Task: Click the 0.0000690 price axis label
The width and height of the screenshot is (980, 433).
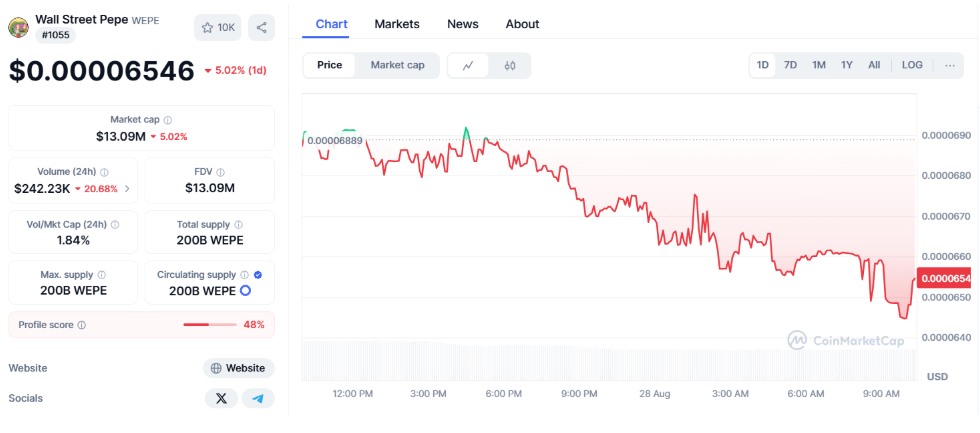Action: 946,136
